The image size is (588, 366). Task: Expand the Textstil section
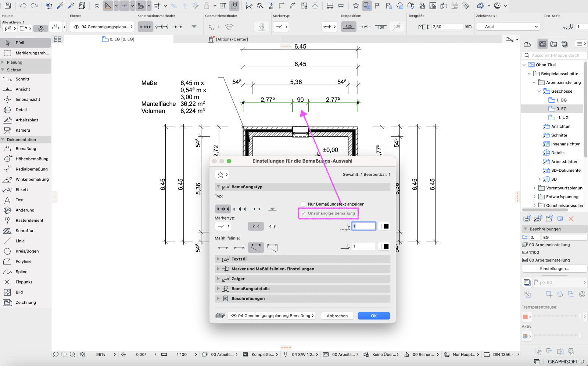[x=302, y=259]
